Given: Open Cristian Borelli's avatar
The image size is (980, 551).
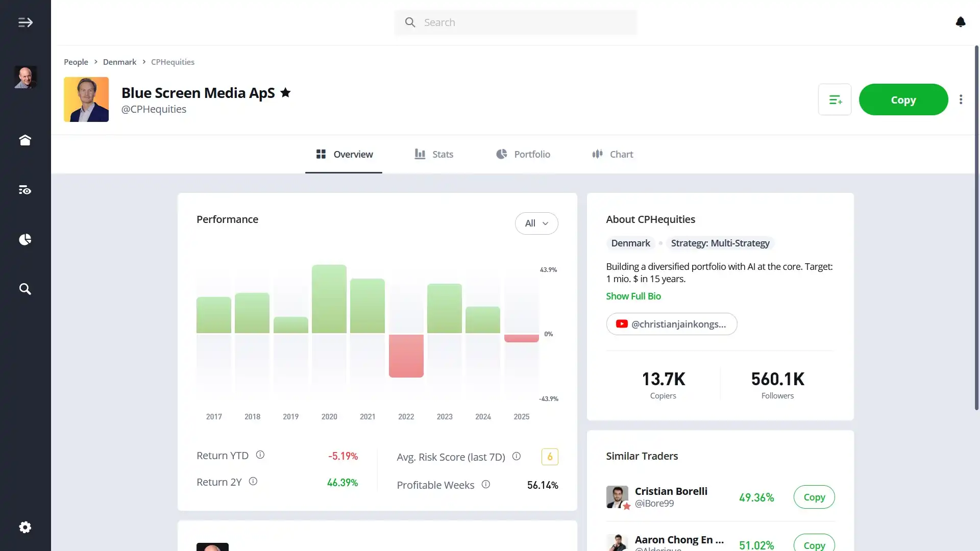Looking at the screenshot, I should pyautogui.click(x=617, y=496).
